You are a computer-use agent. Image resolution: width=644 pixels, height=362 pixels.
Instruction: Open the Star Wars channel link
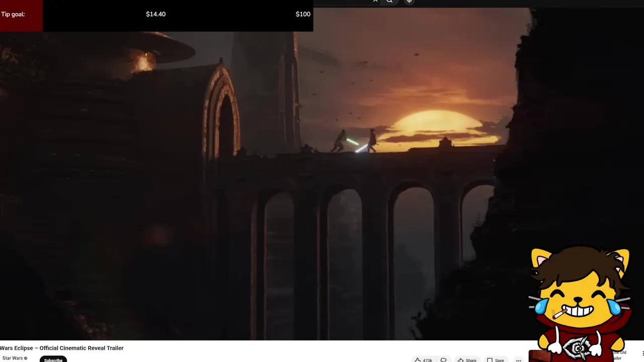tap(13, 358)
